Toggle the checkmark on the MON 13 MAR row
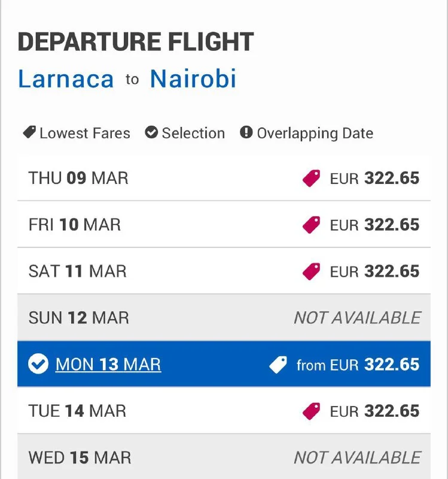This screenshot has height=479, width=448. [x=38, y=365]
